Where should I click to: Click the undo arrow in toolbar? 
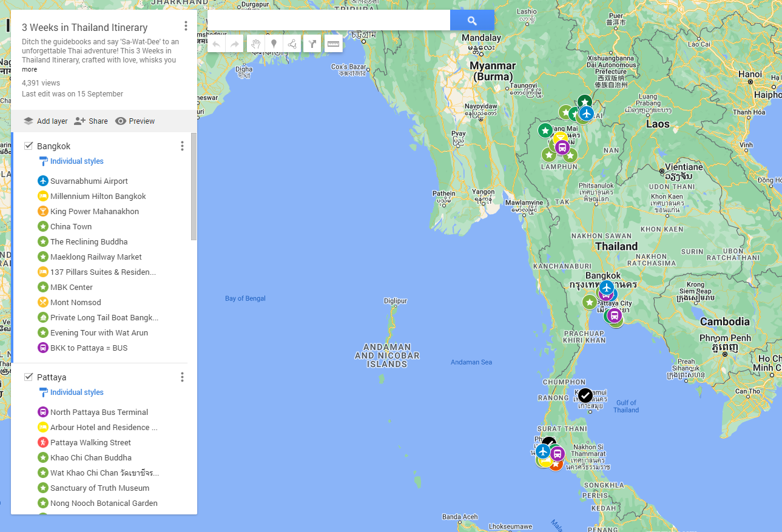tap(217, 44)
